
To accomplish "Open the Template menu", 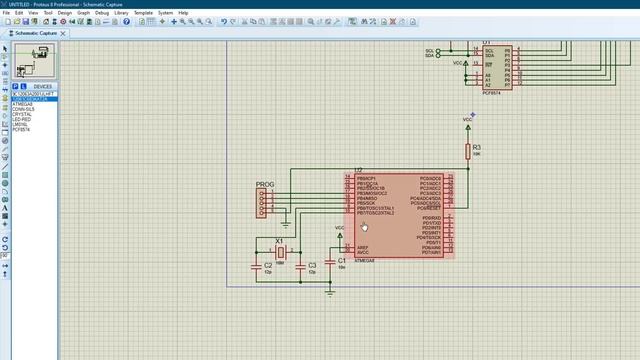I will pyautogui.click(x=143, y=13).
